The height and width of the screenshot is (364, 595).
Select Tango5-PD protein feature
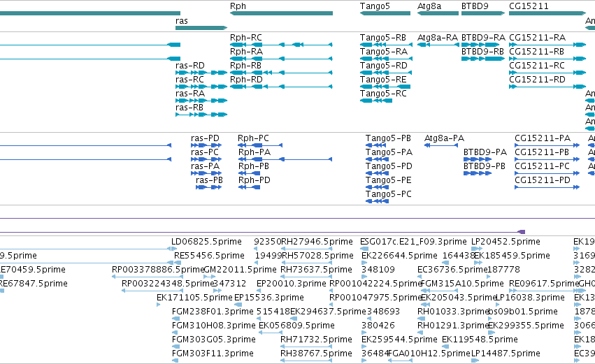(x=377, y=173)
